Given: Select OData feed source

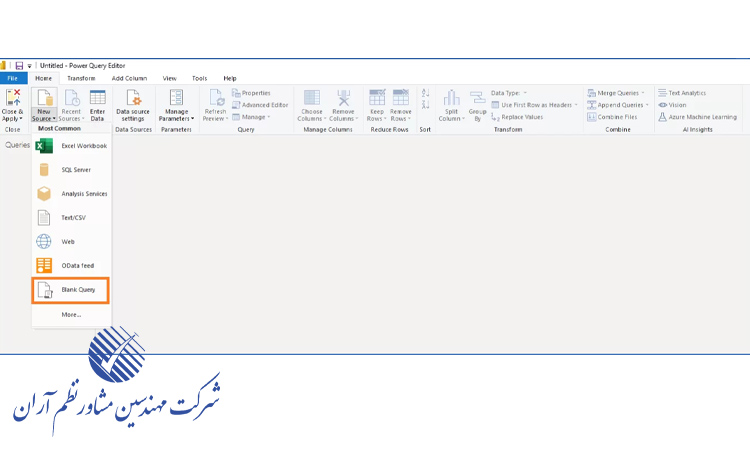Looking at the screenshot, I should (x=72, y=265).
